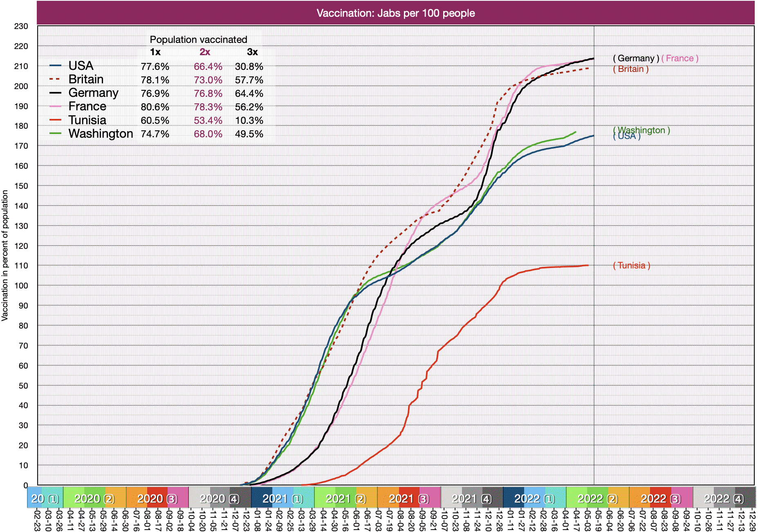Select the 2021 quarter 1 timeline block
Image resolution: width=758 pixels, height=532 pixels.
tap(283, 498)
